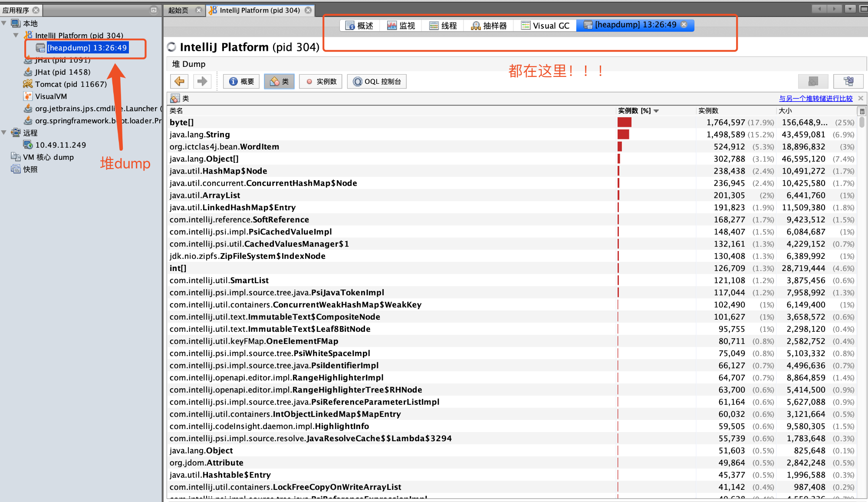
Task: Switch to the 抽样器 sampler tab
Action: pyautogui.click(x=489, y=26)
